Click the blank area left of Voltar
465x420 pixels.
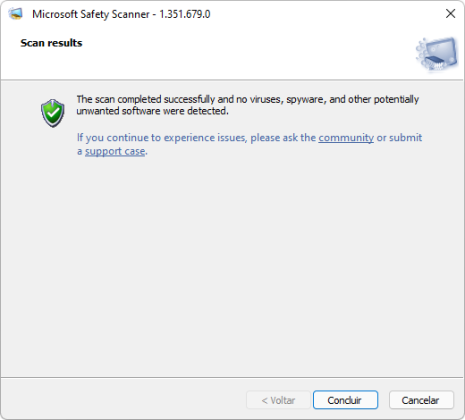[x=123, y=400]
